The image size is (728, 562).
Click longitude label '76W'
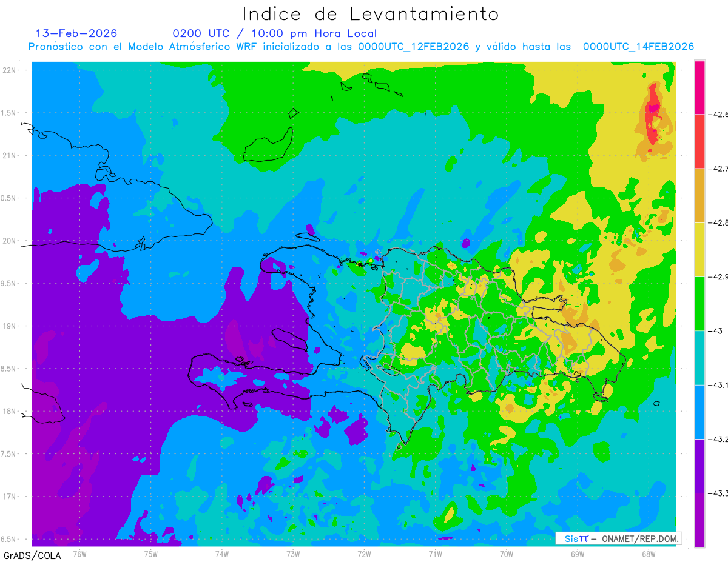click(x=79, y=553)
